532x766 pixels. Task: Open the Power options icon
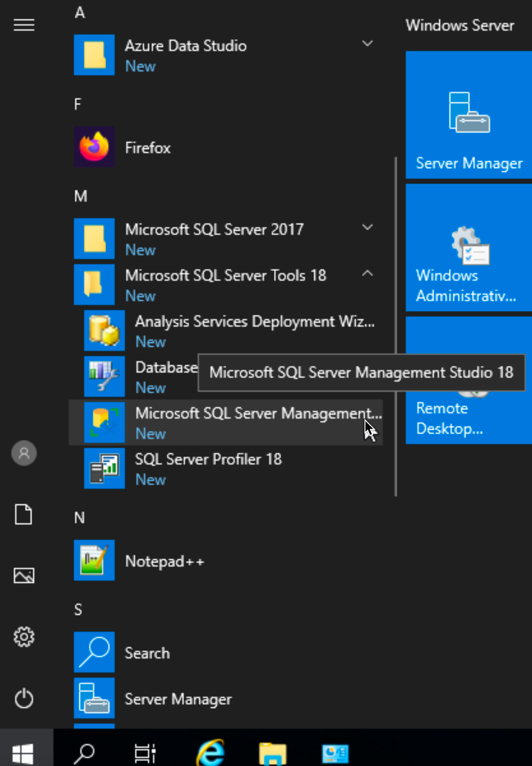coord(24,698)
